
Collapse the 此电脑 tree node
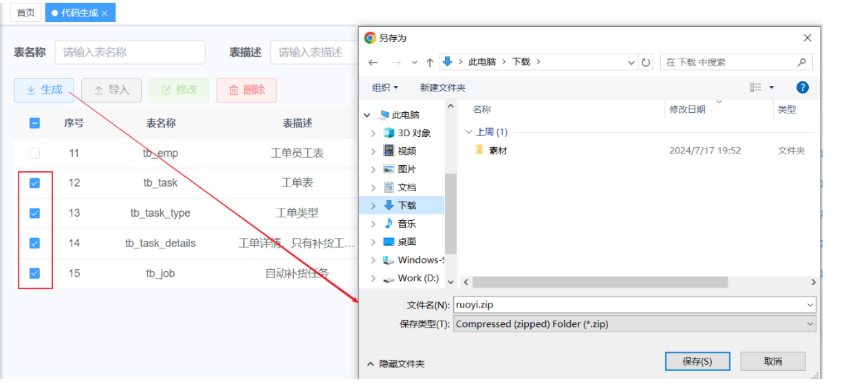click(x=368, y=116)
